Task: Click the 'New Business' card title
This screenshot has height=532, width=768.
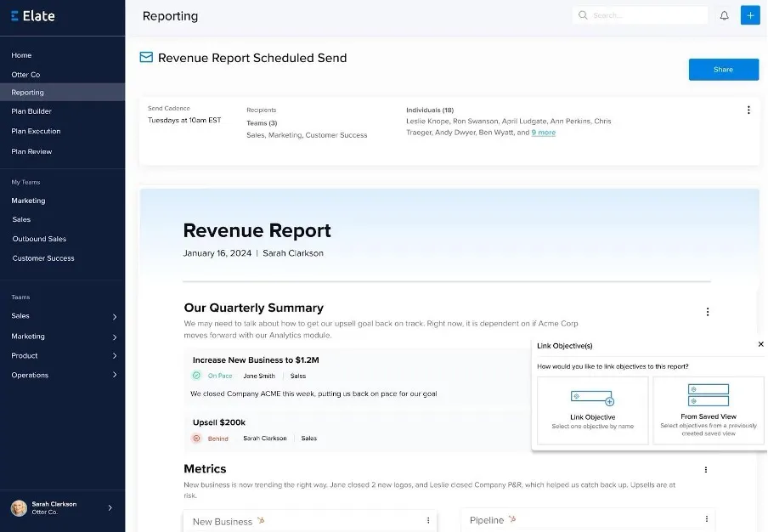Action: 223,522
